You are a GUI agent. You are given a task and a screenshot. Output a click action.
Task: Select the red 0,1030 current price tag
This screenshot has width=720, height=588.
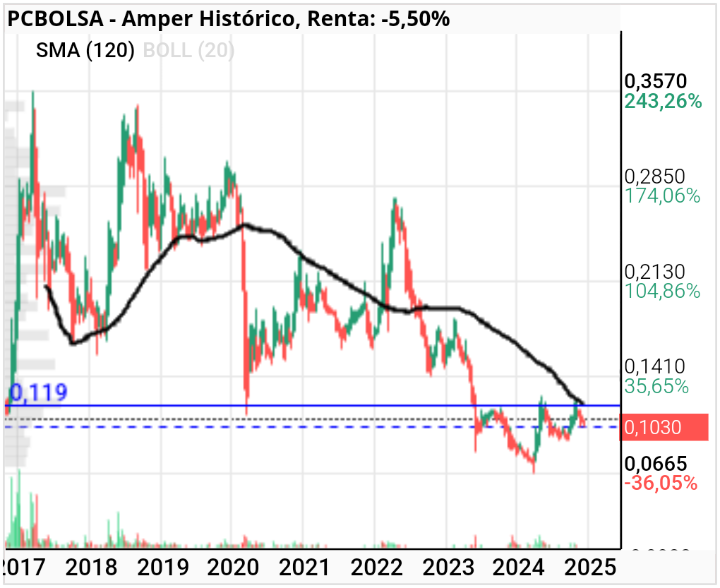(664, 427)
